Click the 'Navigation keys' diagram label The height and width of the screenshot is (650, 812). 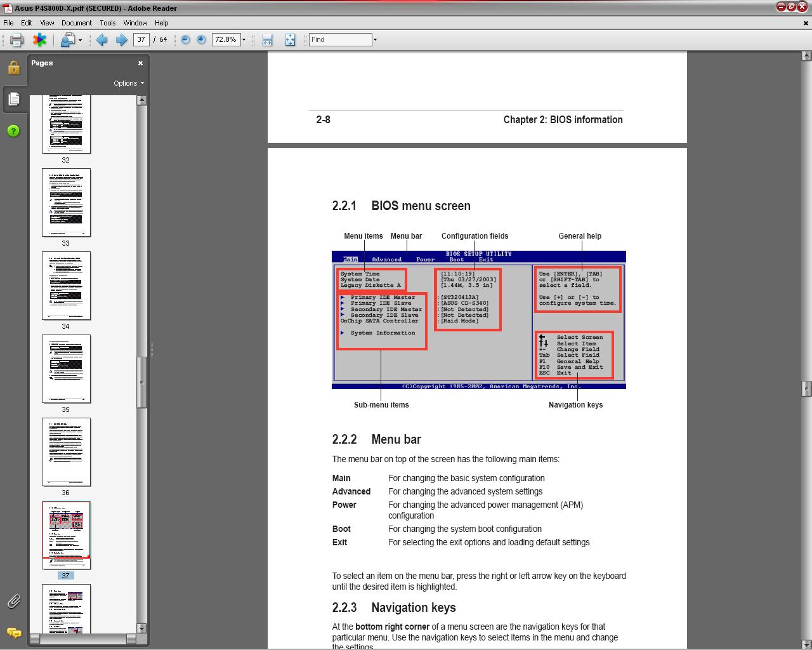click(575, 405)
